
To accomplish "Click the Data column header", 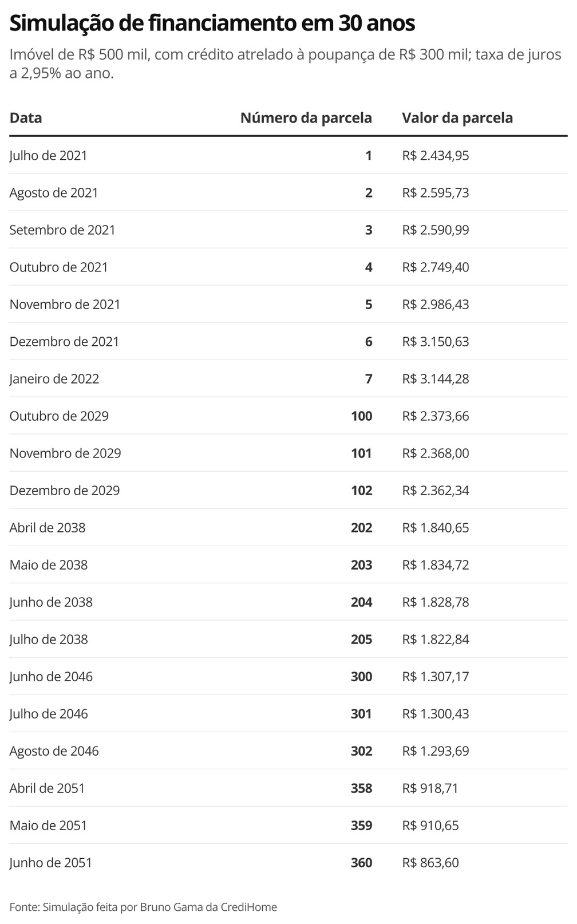I will click(x=26, y=118).
